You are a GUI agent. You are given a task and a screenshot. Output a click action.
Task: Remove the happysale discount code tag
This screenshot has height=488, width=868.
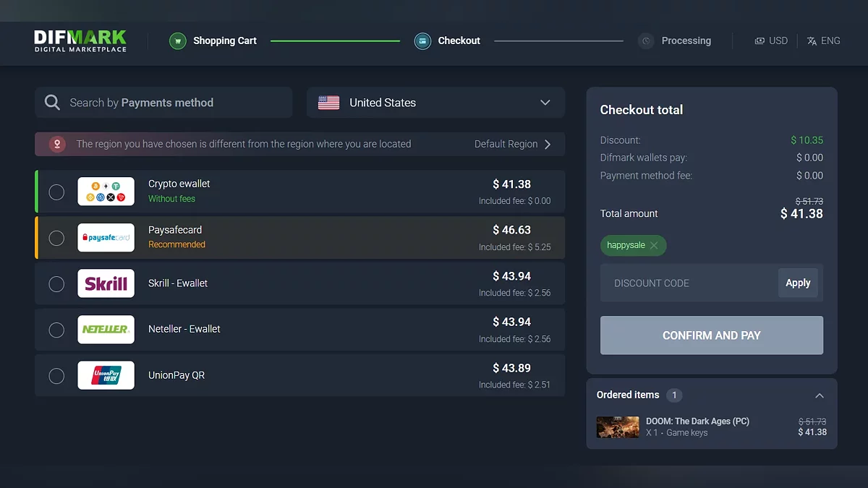click(x=654, y=246)
